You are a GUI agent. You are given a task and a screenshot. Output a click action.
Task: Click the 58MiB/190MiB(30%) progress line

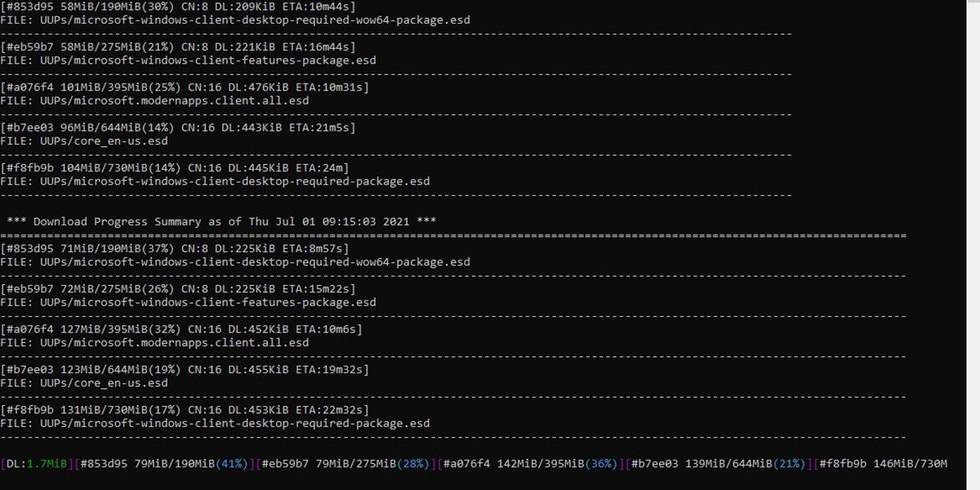click(178, 7)
